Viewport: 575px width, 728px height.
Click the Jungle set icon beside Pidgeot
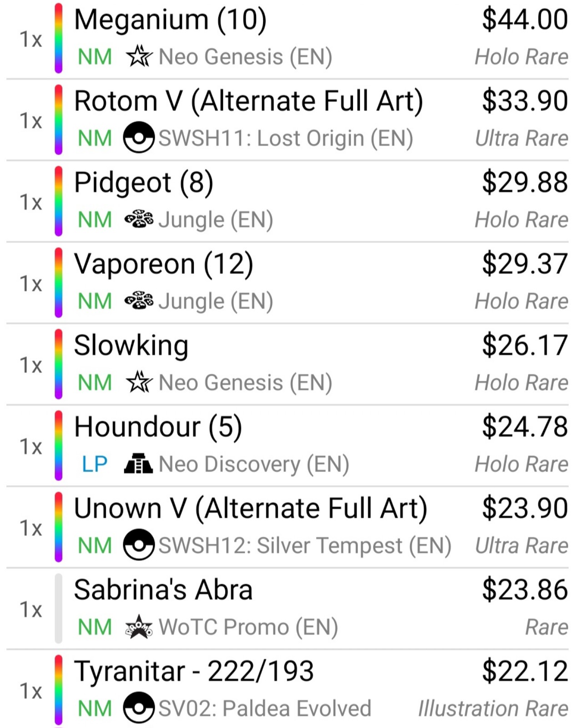pos(139,219)
